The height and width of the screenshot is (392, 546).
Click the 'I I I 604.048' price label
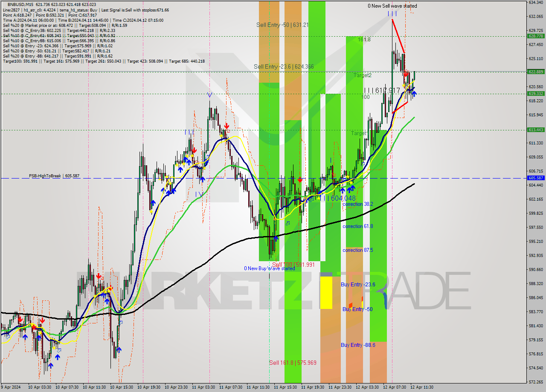click(x=337, y=198)
